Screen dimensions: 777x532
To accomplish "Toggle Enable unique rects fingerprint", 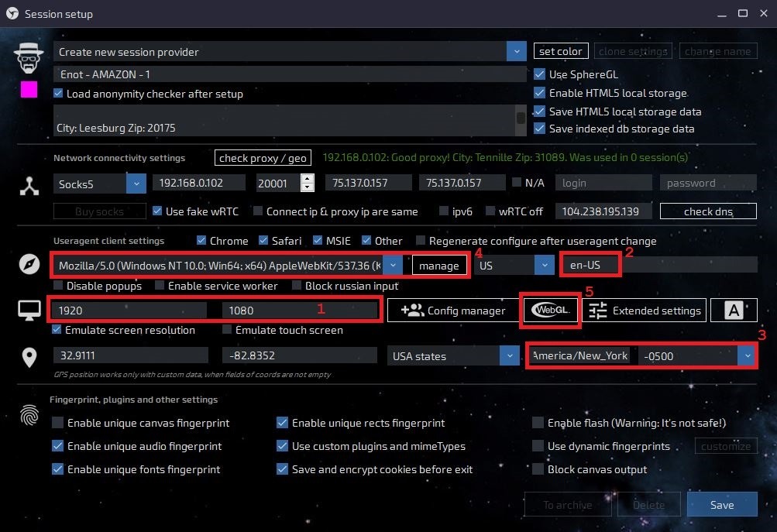I will (x=282, y=423).
